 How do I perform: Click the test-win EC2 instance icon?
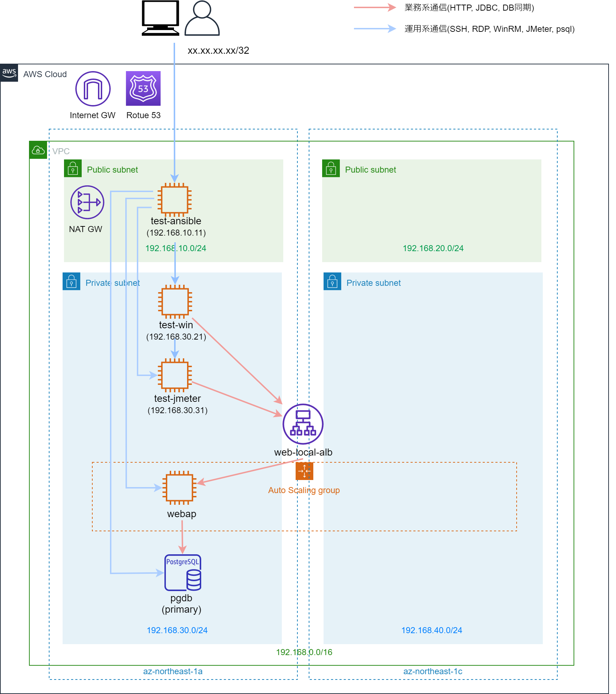coord(175,302)
